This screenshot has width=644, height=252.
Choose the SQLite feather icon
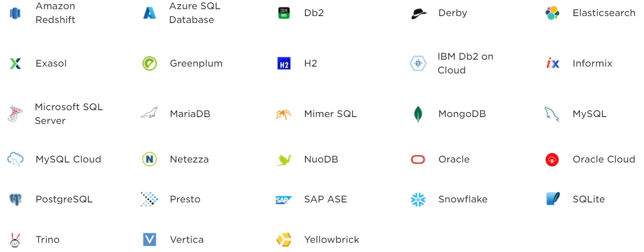coord(553,199)
